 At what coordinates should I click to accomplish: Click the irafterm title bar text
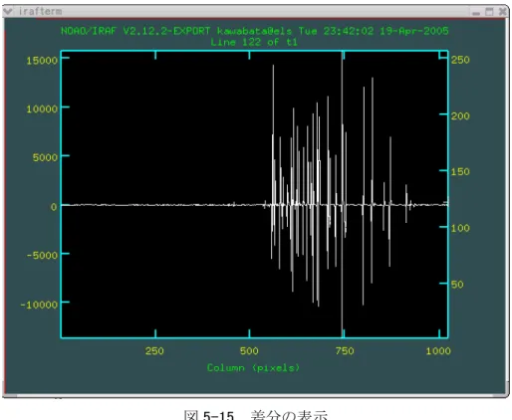click(41, 11)
